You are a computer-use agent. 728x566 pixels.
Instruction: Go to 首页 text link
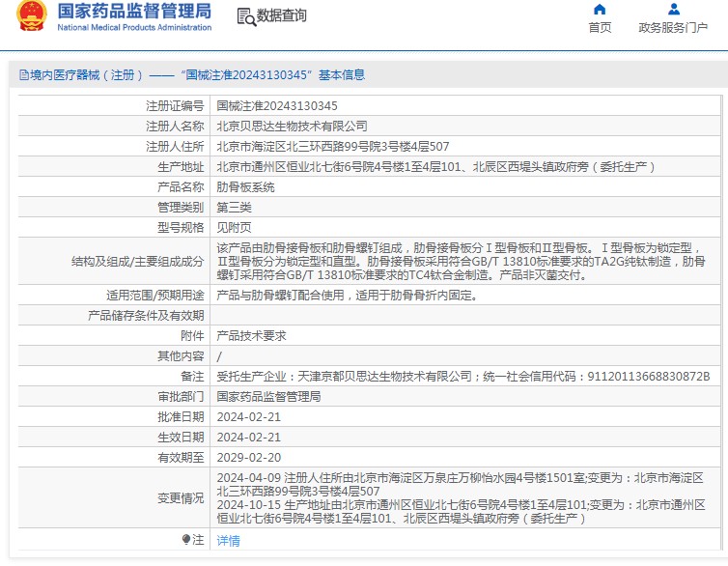[600, 28]
